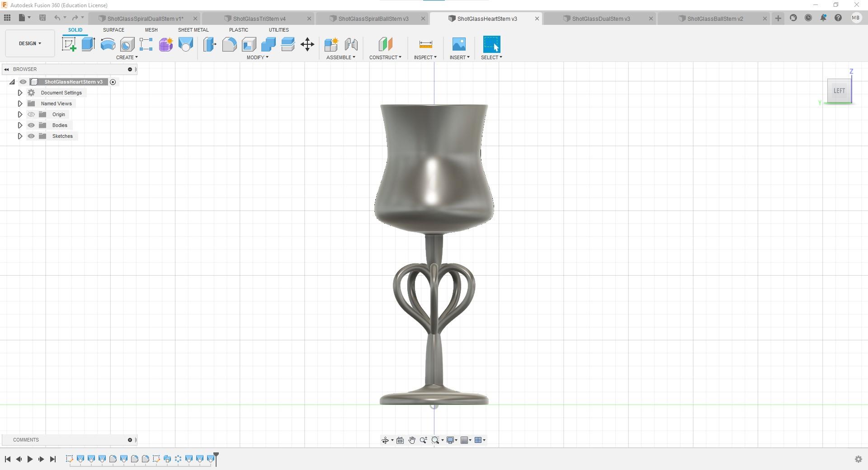Viewport: 868px width, 470px height.
Task: Expand the Document Settings node
Action: [x=20, y=93]
